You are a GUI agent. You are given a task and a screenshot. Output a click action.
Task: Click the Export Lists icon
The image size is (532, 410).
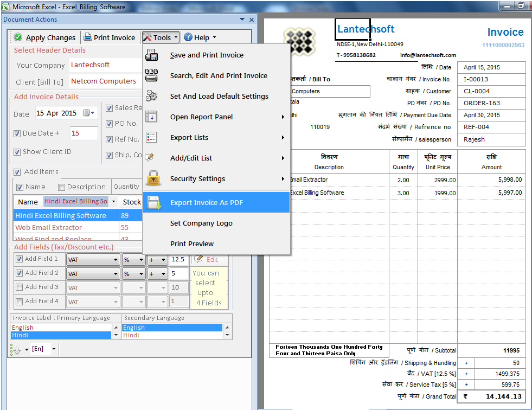151,137
